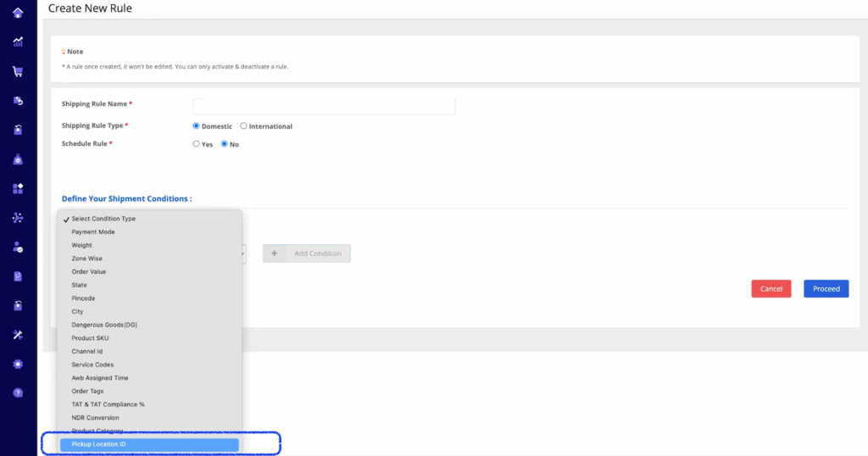Select Dangerous Goods(DG) option
Screen dimensions: 868x456
coord(104,325)
